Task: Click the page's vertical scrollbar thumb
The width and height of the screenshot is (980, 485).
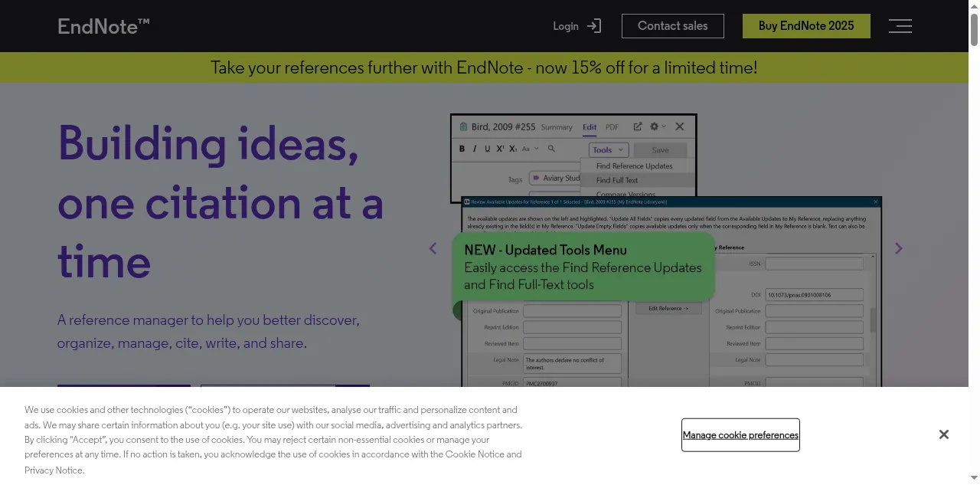Action: click(974, 28)
